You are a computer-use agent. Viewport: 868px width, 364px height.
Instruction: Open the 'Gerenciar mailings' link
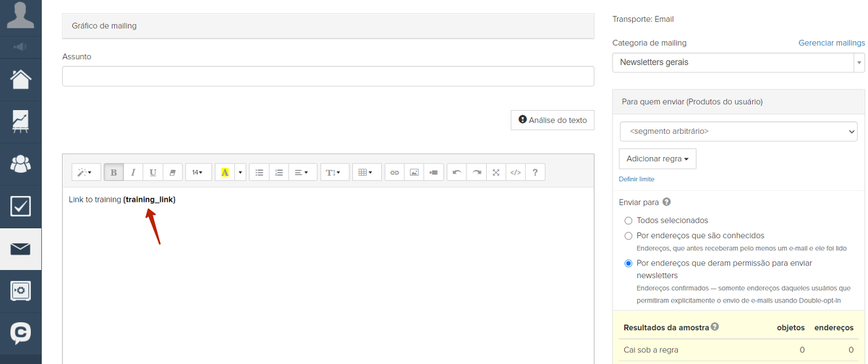pos(831,43)
